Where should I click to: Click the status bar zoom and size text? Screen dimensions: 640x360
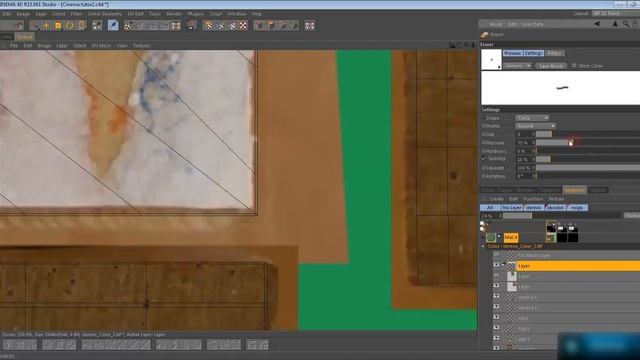83,335
